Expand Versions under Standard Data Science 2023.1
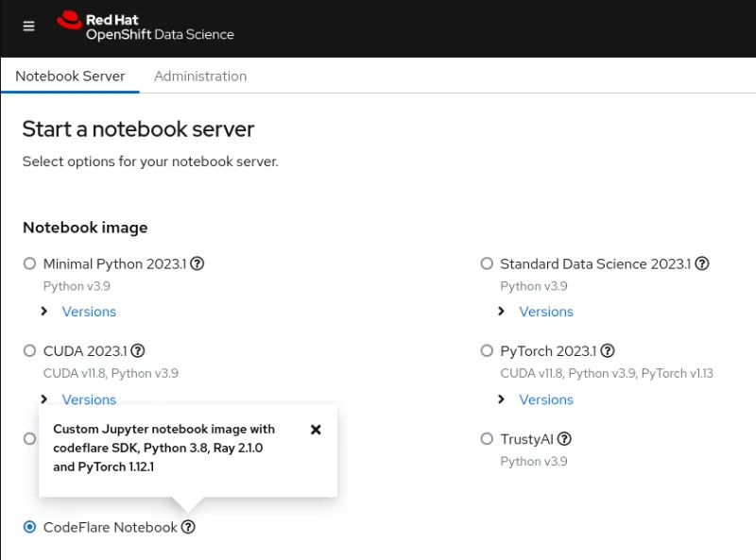This screenshot has height=560, width=756. coord(546,311)
